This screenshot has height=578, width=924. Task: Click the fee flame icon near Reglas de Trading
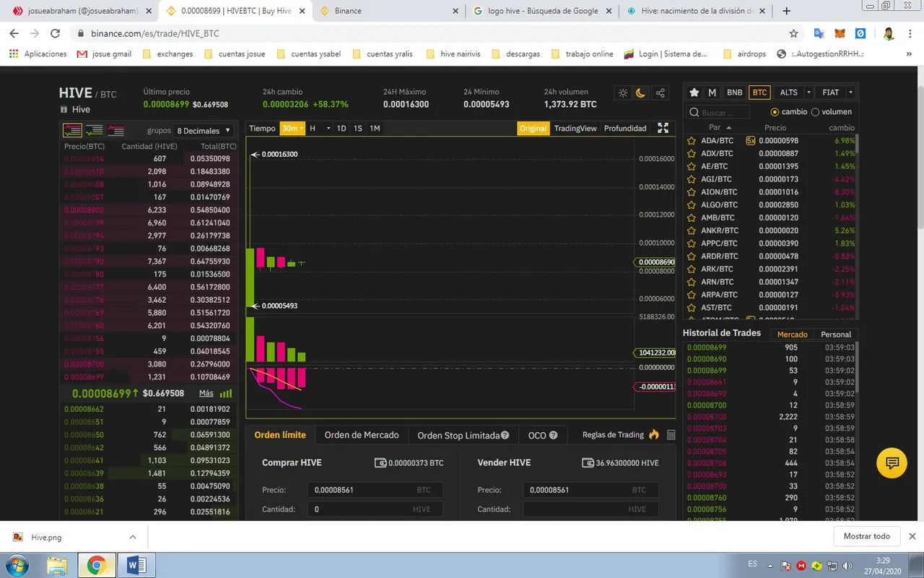tap(654, 435)
